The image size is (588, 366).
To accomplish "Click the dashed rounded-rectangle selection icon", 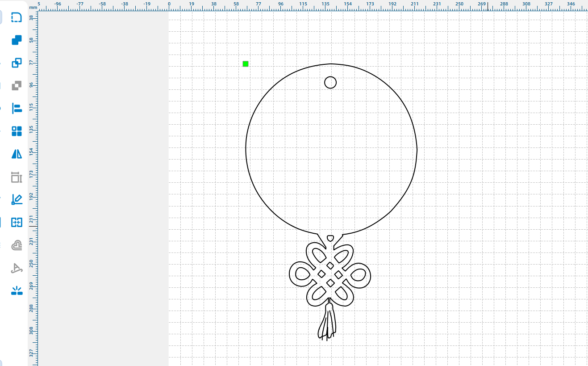I will click(17, 17).
